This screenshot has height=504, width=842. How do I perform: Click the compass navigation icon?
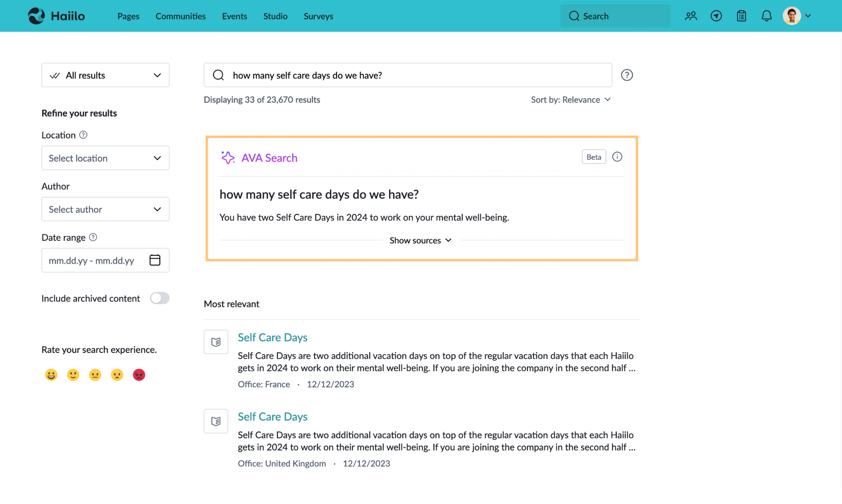coord(716,16)
